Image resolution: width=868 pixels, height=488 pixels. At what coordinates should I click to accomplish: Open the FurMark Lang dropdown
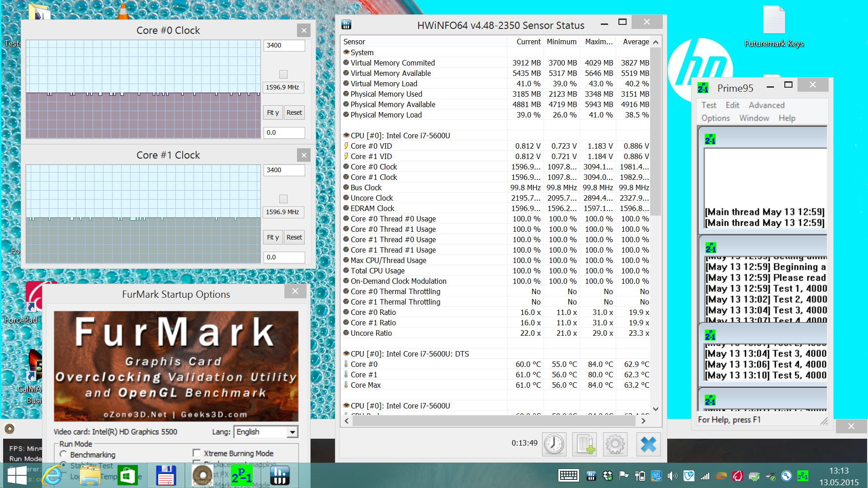tap(292, 432)
